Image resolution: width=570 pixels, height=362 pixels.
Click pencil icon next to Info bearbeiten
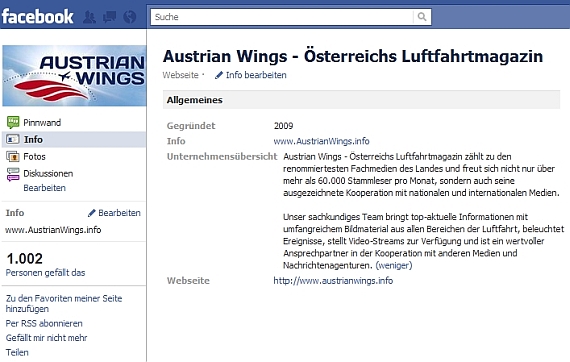(x=218, y=75)
